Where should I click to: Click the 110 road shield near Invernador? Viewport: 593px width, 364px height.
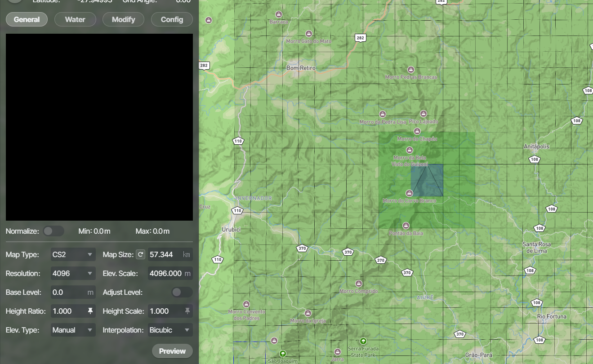tap(237, 210)
